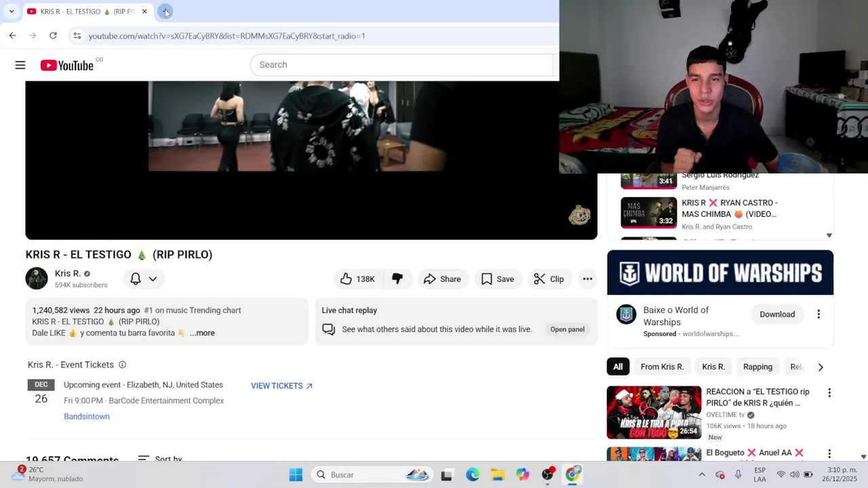The height and width of the screenshot is (488, 868).
Task: Click the live chat replay icon
Action: [329, 329]
